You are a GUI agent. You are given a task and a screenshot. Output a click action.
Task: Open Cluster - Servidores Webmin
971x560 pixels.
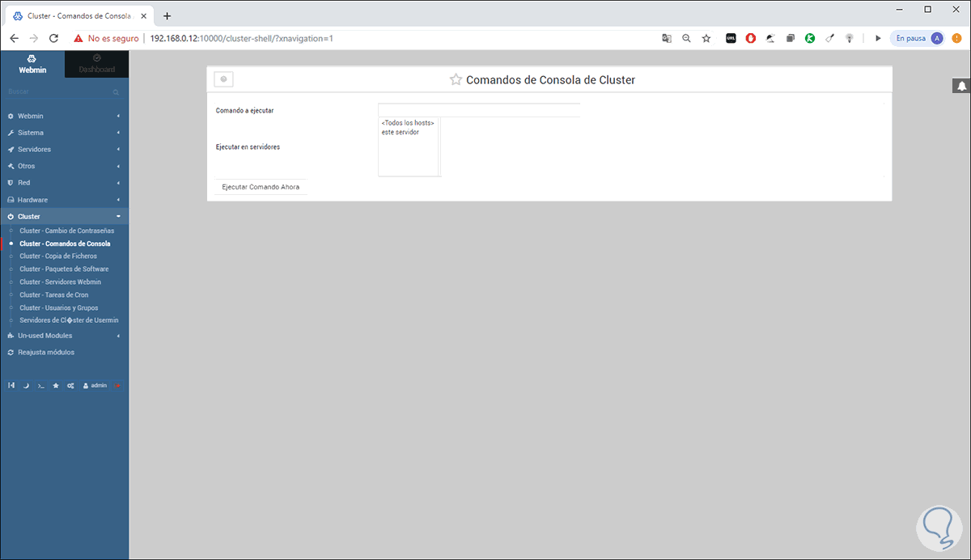point(61,282)
